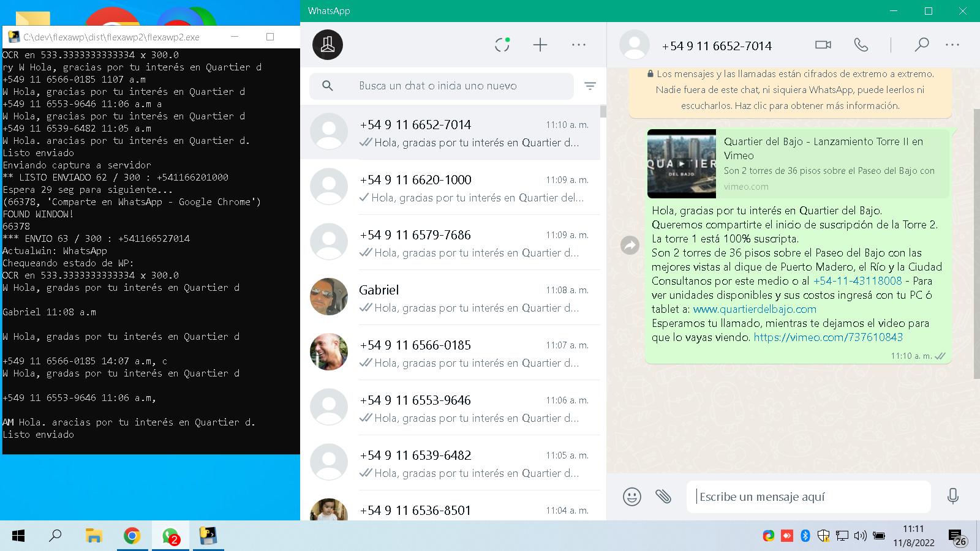Open the unread chats filter icon
This screenshot has width=980, height=551.
click(x=590, y=86)
